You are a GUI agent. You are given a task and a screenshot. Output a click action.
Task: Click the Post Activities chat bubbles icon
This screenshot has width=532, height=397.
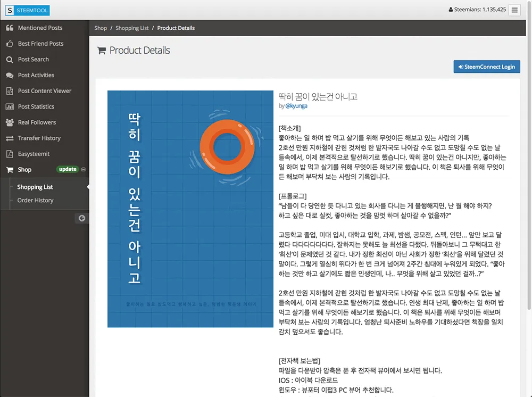coord(10,75)
